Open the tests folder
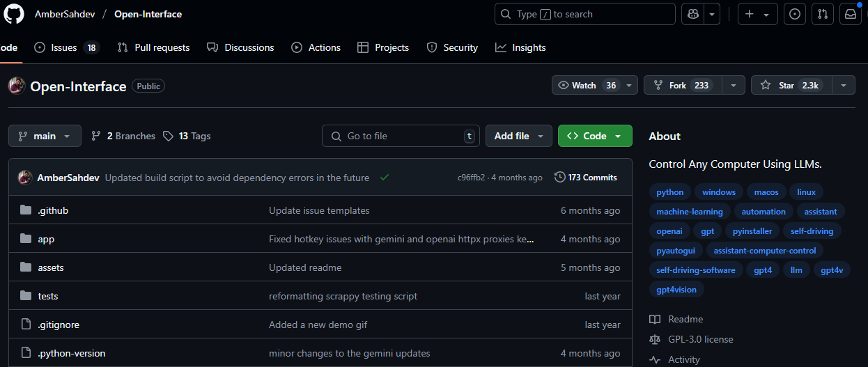Viewport: 868px width, 367px height. [48, 296]
